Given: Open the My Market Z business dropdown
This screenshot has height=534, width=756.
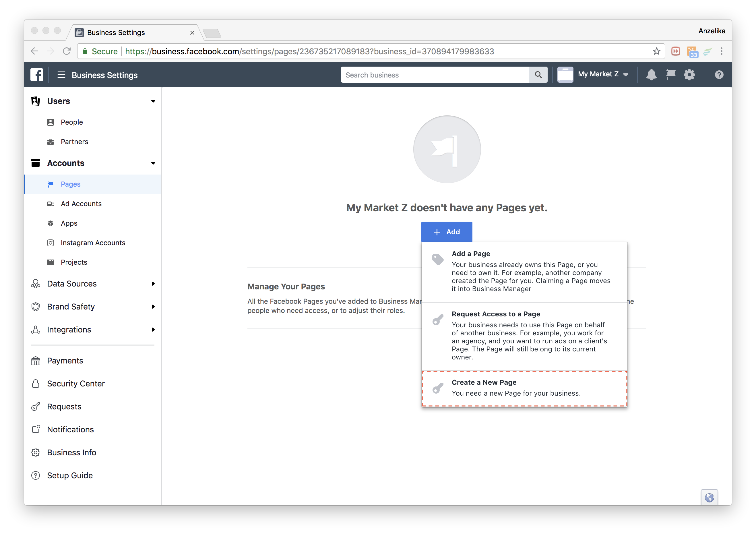Looking at the screenshot, I should [x=603, y=74].
